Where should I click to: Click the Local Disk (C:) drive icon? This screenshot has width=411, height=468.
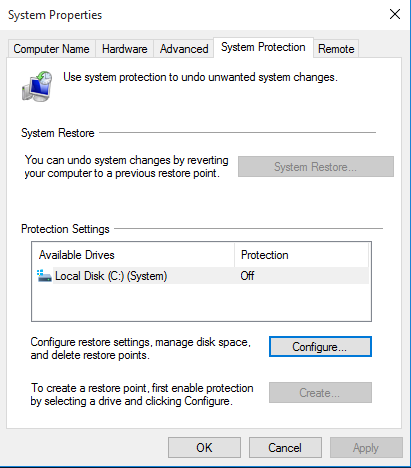point(44,276)
